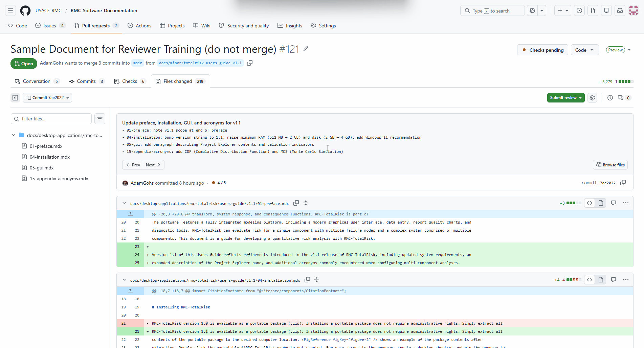Image resolution: width=644 pixels, height=348 pixels.
Task: Open file filter options icon
Action: (x=100, y=119)
